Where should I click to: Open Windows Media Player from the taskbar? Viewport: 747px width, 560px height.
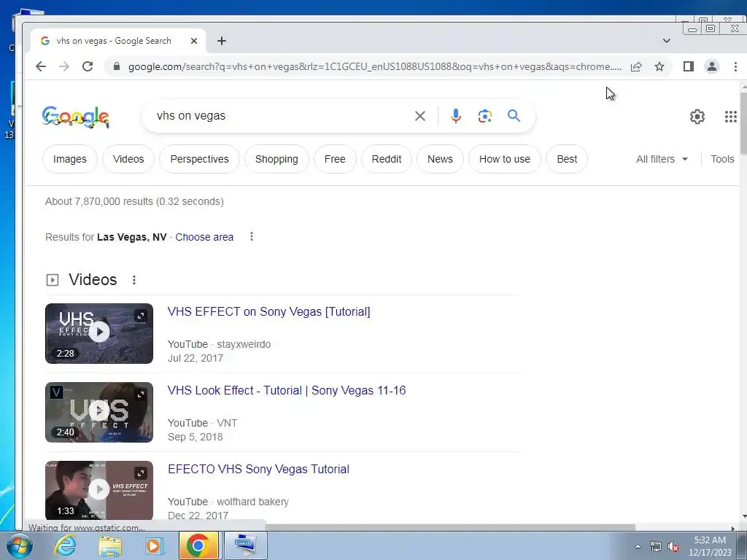(x=154, y=545)
